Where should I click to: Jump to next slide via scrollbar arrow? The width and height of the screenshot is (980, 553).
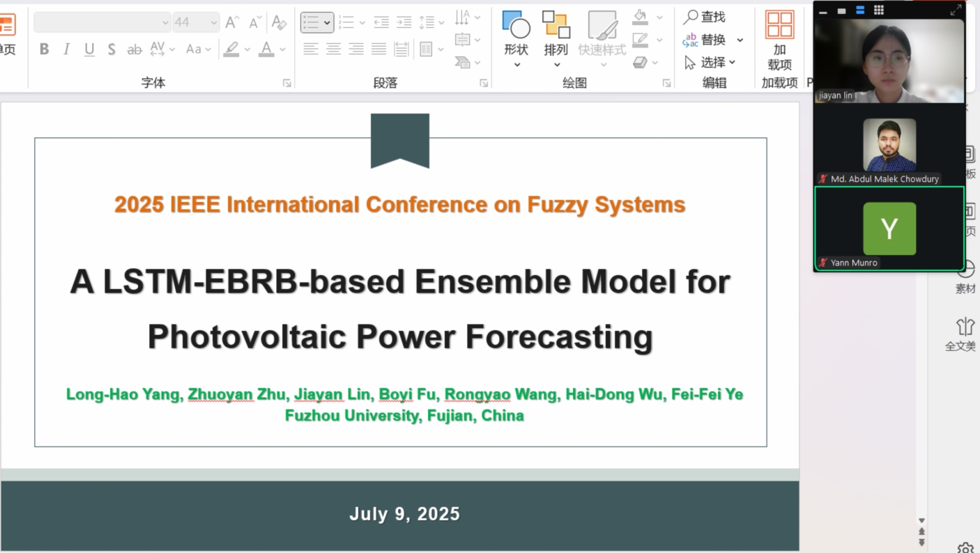[x=922, y=543]
